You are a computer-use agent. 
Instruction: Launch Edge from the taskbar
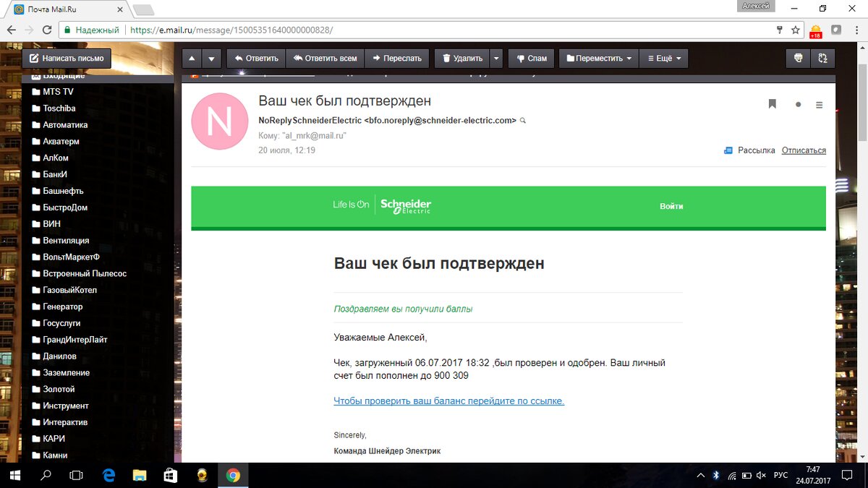[x=109, y=476]
